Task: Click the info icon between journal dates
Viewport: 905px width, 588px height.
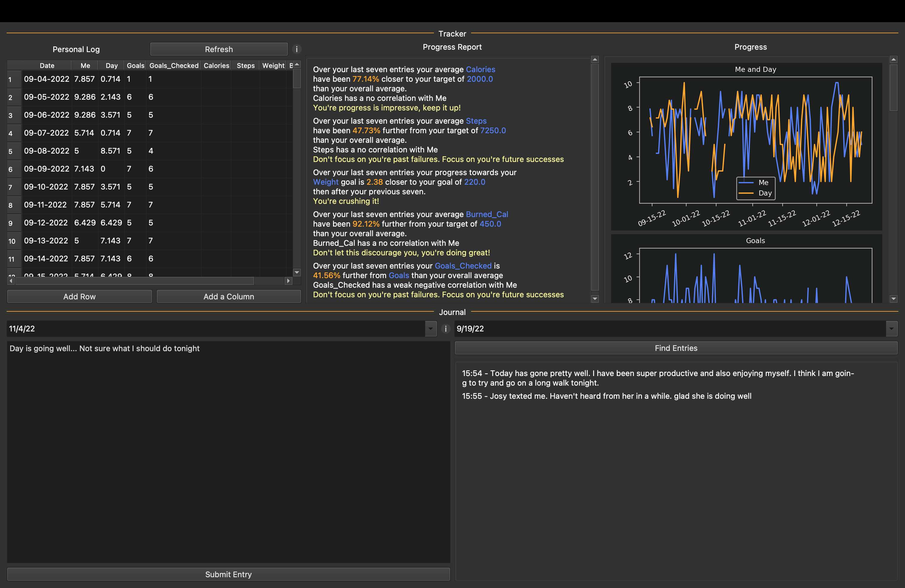Action: click(x=445, y=329)
